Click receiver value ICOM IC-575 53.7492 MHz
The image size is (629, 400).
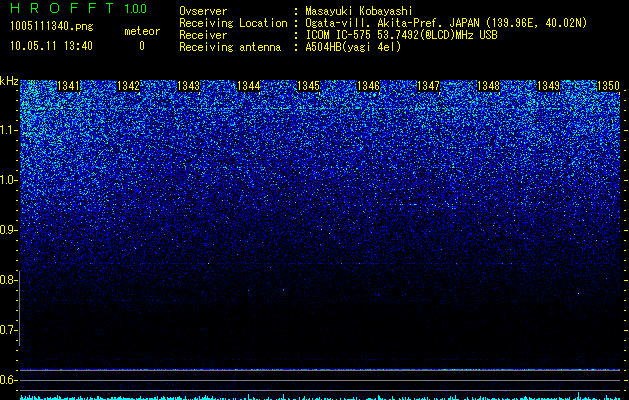(401, 35)
